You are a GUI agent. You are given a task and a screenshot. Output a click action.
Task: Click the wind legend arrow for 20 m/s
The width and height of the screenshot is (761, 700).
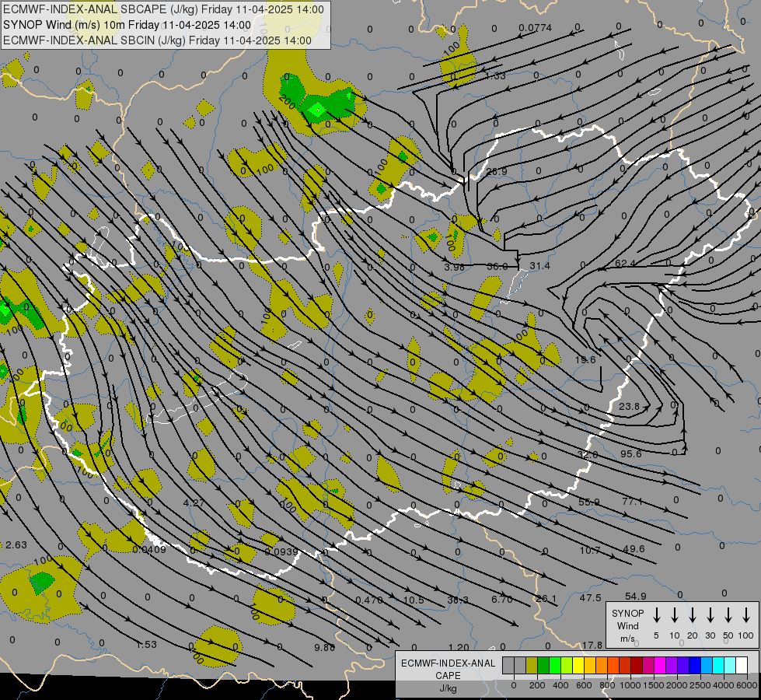pos(693,615)
